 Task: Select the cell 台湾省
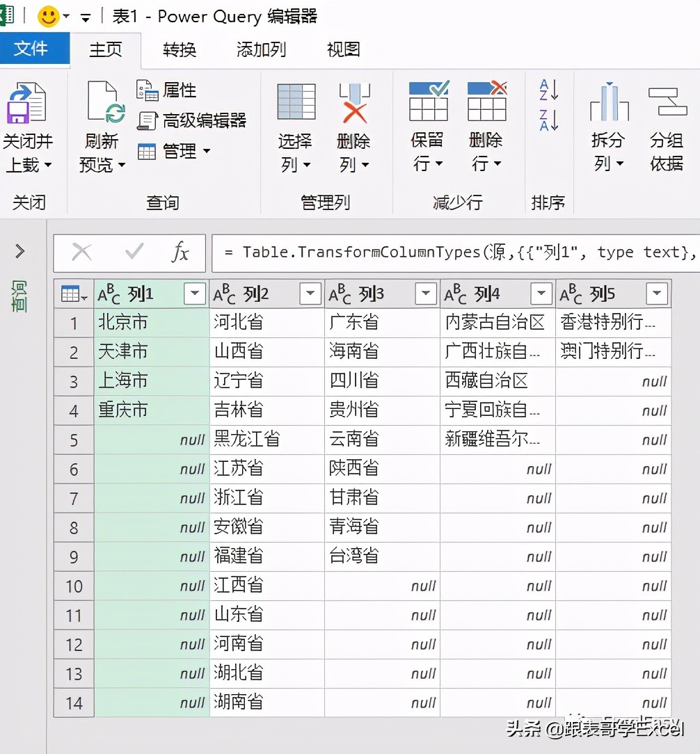click(383, 557)
